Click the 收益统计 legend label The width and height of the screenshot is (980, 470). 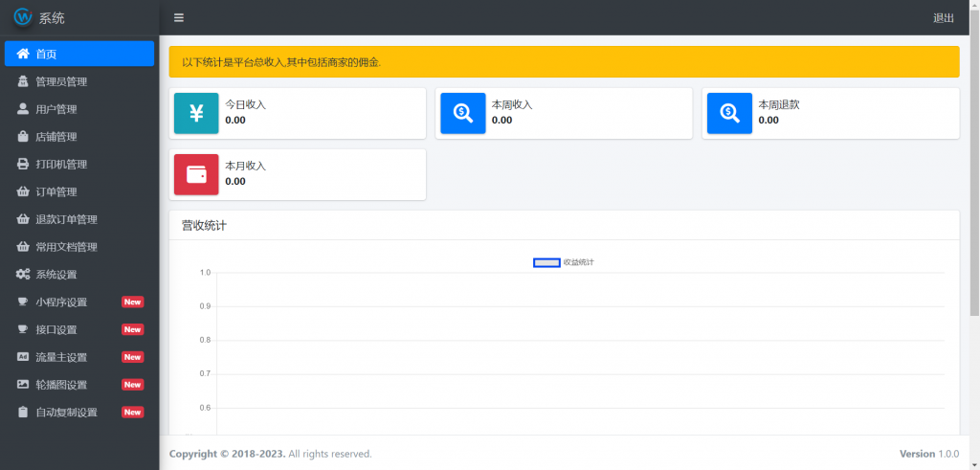(x=578, y=262)
